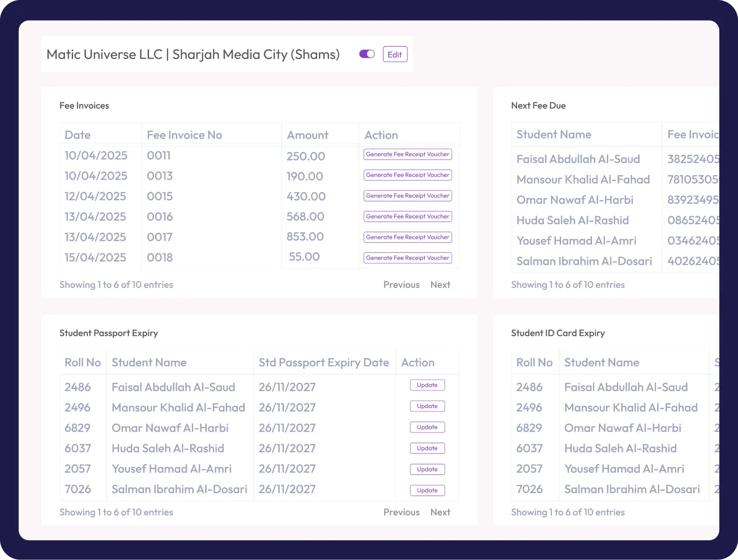This screenshot has height=560, width=738.
Task: Generate fee receipt voucher for invoice 0013
Action: click(x=407, y=175)
